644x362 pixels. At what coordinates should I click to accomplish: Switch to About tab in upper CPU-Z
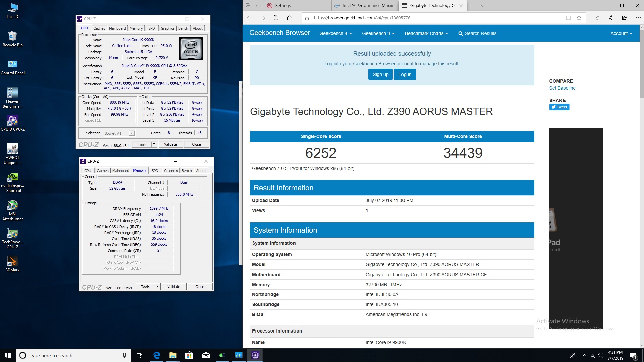click(198, 28)
